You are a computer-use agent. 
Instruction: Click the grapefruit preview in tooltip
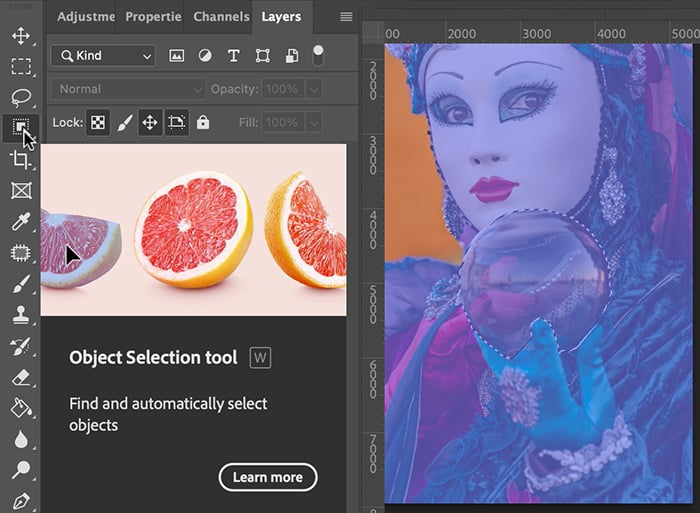[193, 230]
